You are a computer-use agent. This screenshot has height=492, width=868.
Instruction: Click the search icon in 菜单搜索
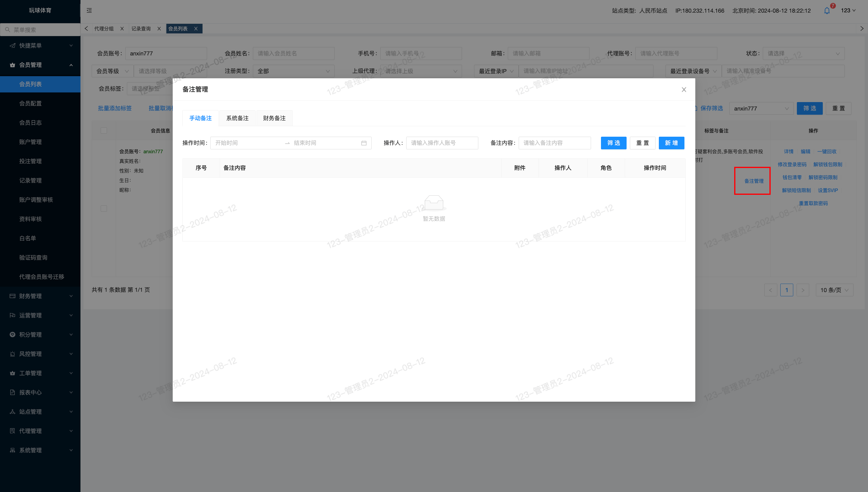8,30
